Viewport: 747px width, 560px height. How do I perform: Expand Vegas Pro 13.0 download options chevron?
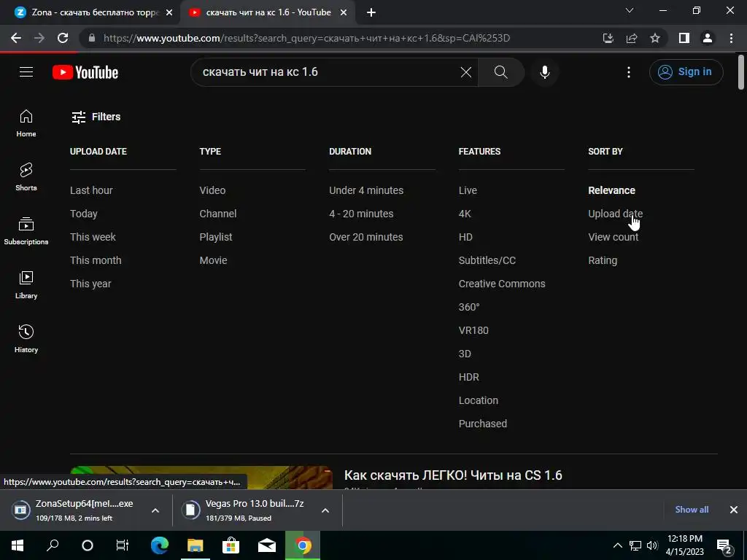coord(325,510)
